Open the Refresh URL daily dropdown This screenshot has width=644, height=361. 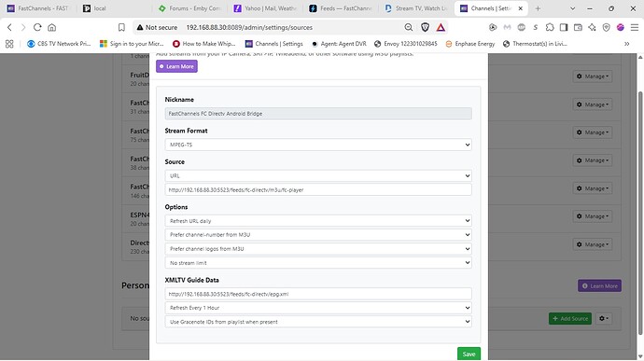point(318,221)
